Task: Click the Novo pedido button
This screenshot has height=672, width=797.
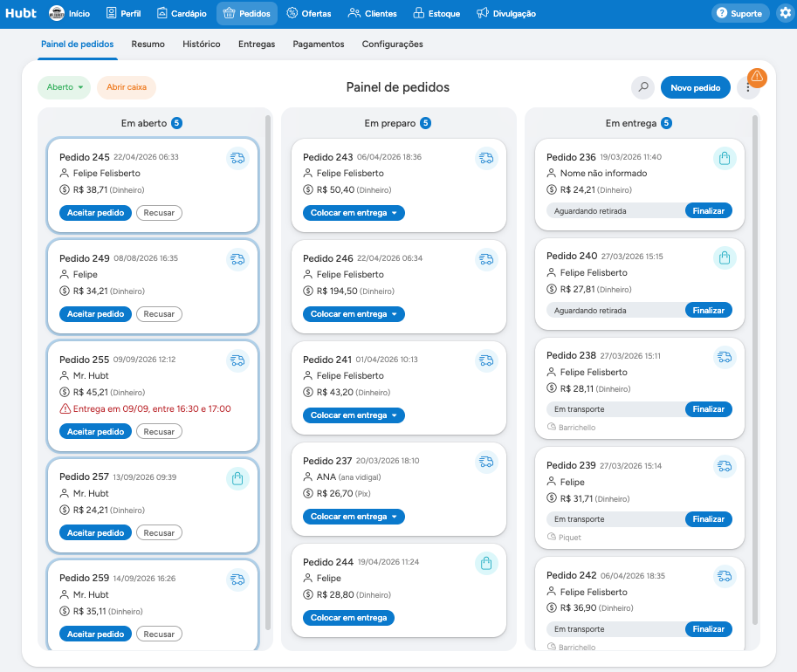Action: click(x=696, y=87)
